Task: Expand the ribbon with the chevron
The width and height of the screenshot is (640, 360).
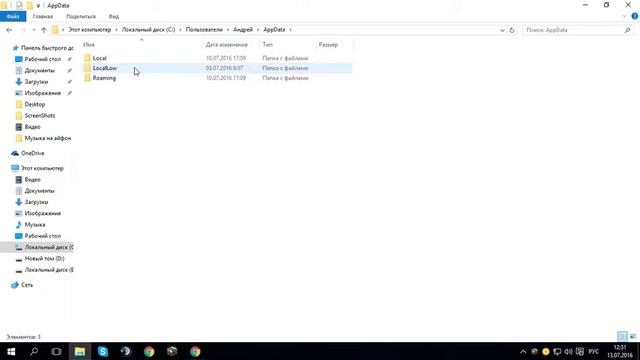Action: click(624, 16)
